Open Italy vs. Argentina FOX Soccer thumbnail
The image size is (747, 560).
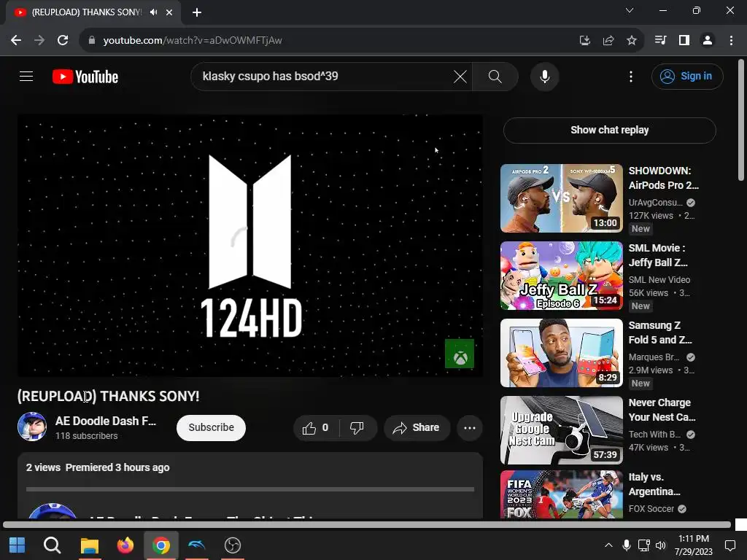click(x=562, y=495)
